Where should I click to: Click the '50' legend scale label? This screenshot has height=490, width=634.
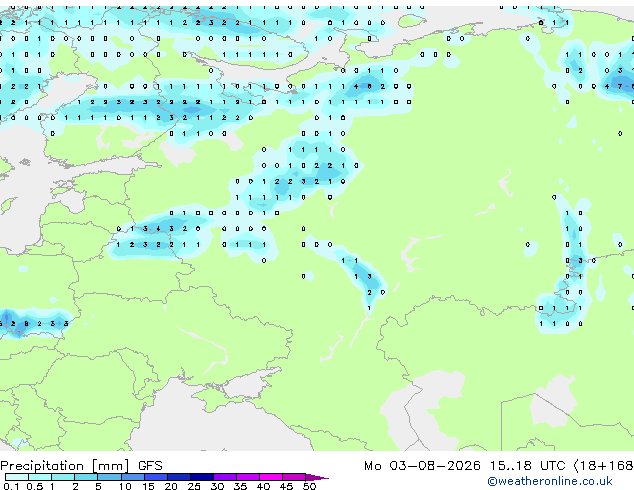(309, 486)
